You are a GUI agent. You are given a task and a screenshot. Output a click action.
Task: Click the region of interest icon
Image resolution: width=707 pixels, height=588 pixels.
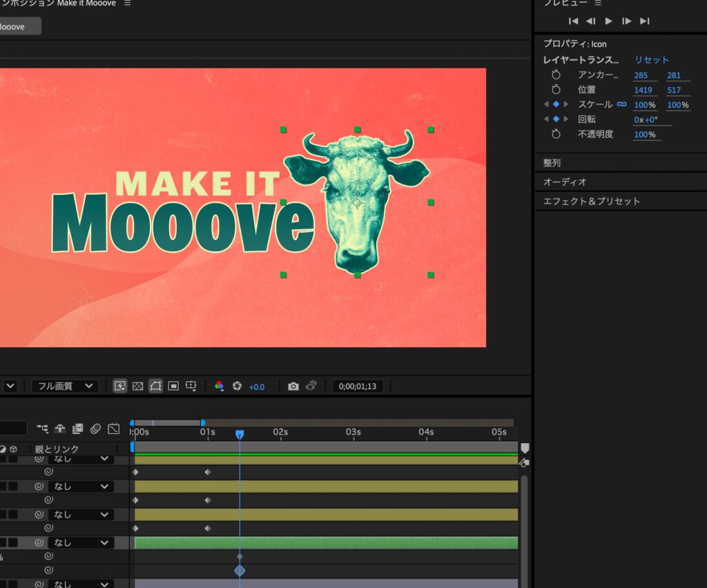pyautogui.click(x=173, y=386)
